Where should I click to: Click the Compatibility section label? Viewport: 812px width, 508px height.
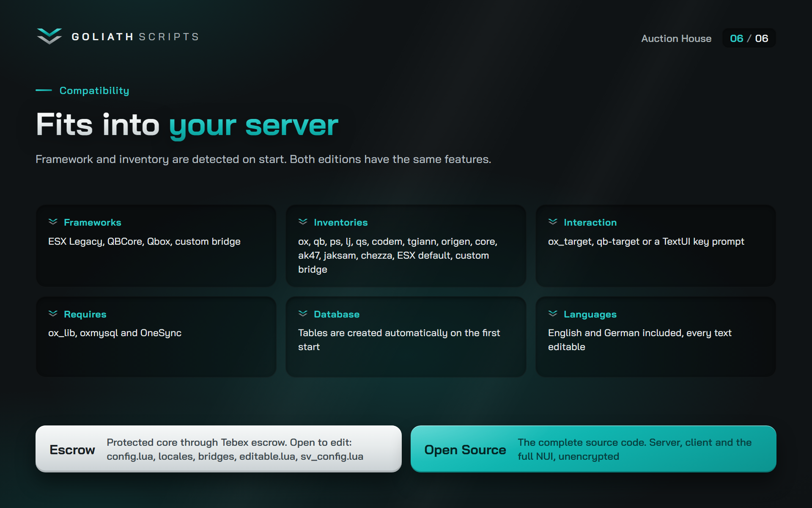tap(94, 91)
